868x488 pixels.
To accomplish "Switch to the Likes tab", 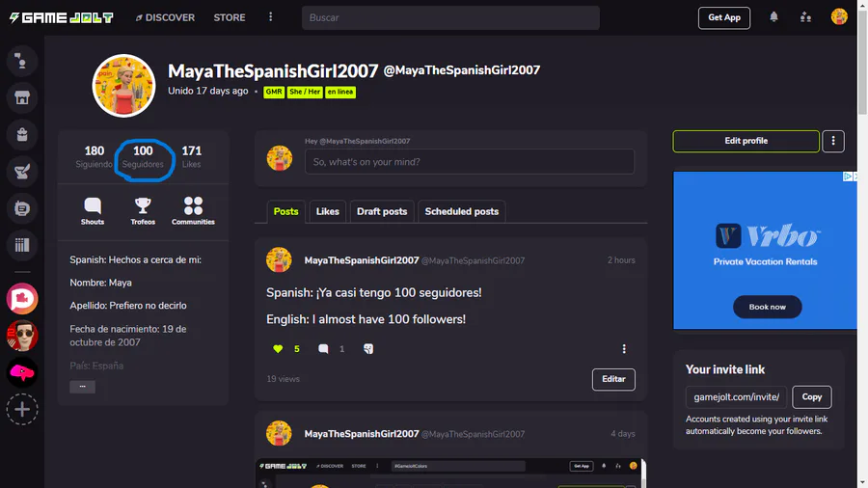I will coord(328,211).
